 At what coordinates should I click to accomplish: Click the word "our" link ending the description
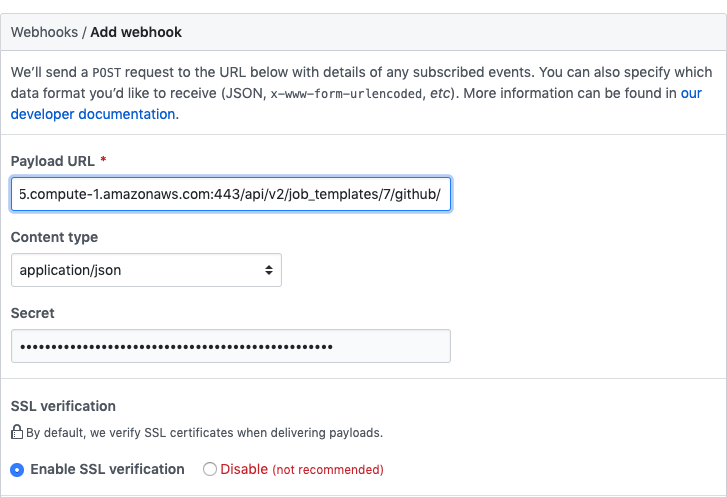coord(691,93)
